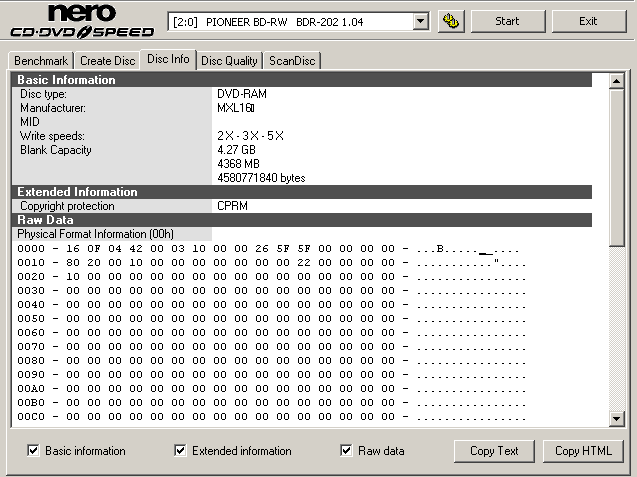Click the hex row starting with 0060
637x477 pixels.
click(271, 333)
